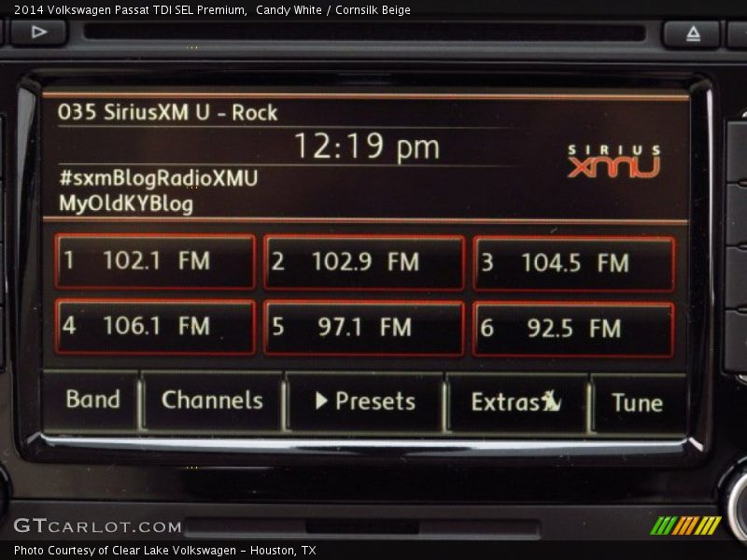Tap the SiriusXMU logo
The width and height of the screenshot is (747, 560).
tap(614, 161)
